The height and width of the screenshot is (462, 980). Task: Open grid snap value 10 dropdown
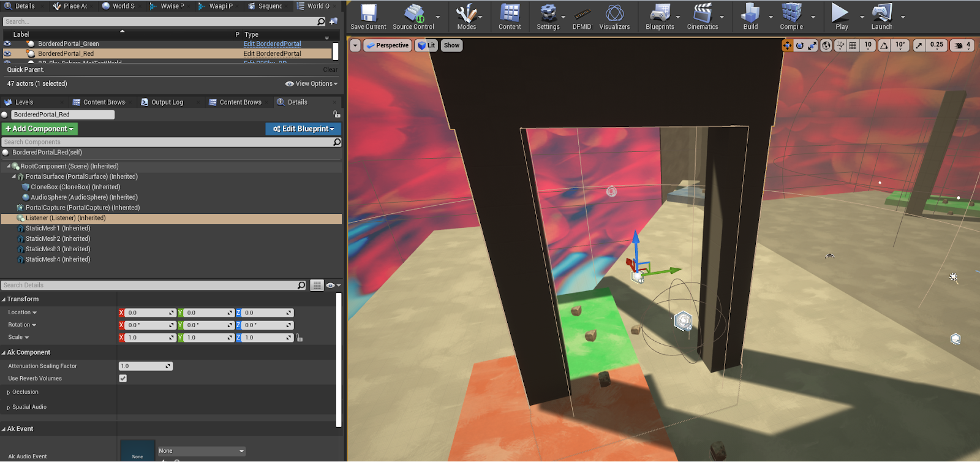tap(868, 45)
